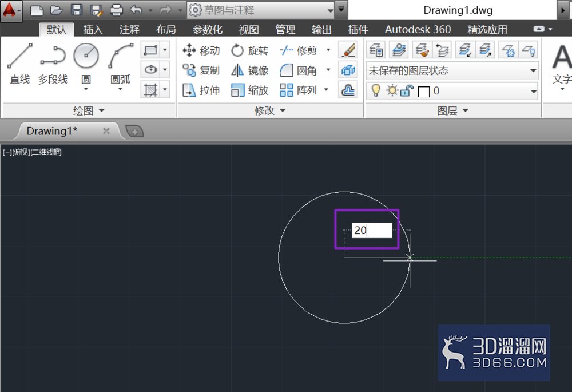The width and height of the screenshot is (572, 392).
Task: Click the erase tool icon
Action: 348,50
